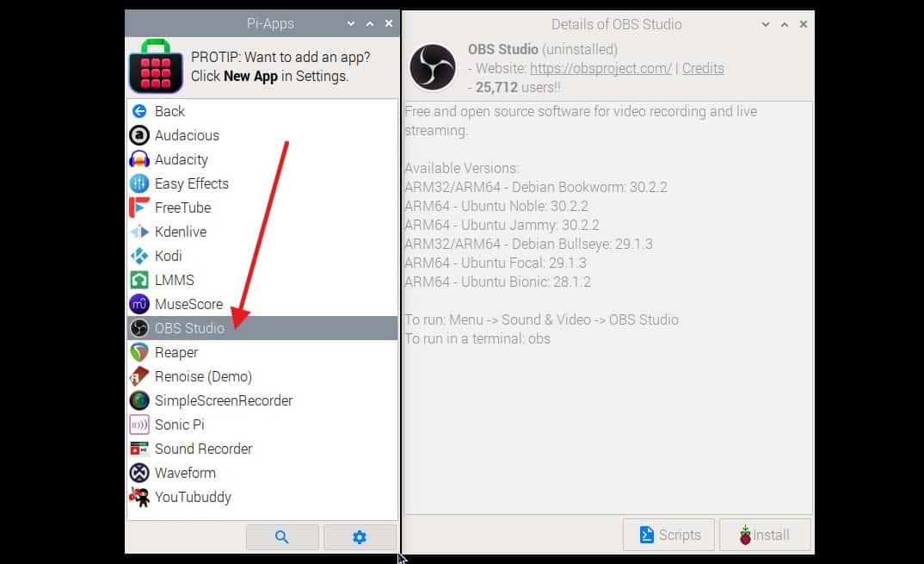
Task: Click the MuseScore icon
Action: pos(139,304)
